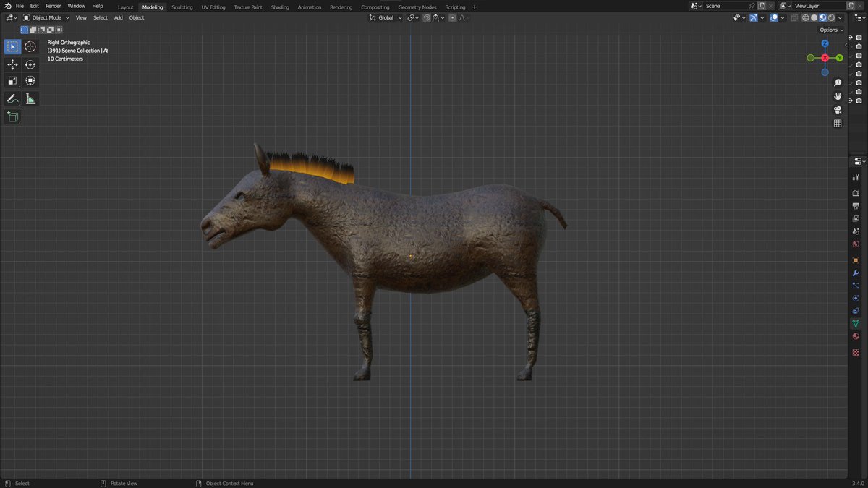868x488 pixels.
Task: Click the red X axis gizmo ball
Action: point(825,58)
